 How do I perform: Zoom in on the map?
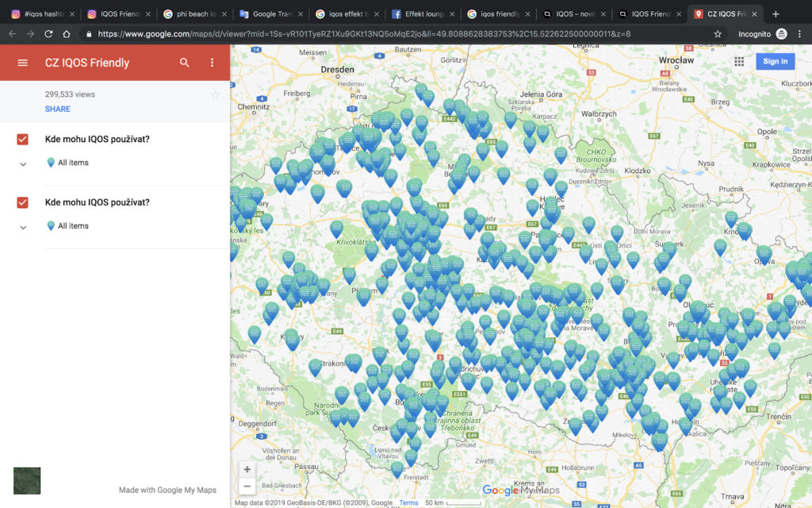coord(247,470)
